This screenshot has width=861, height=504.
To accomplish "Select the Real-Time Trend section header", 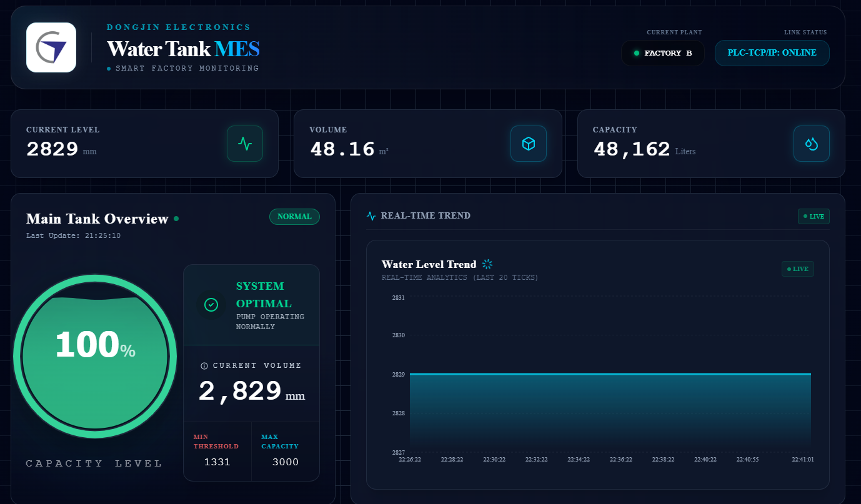I will tap(426, 215).
